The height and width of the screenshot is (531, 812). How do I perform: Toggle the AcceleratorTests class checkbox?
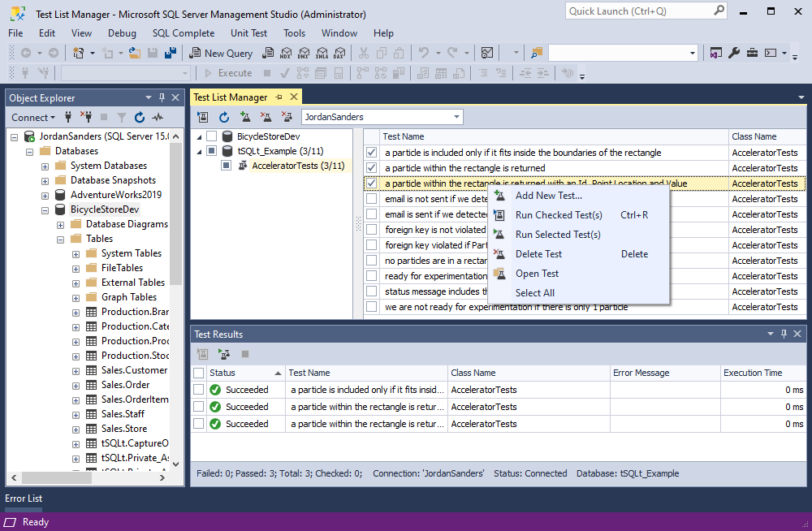pyautogui.click(x=226, y=166)
